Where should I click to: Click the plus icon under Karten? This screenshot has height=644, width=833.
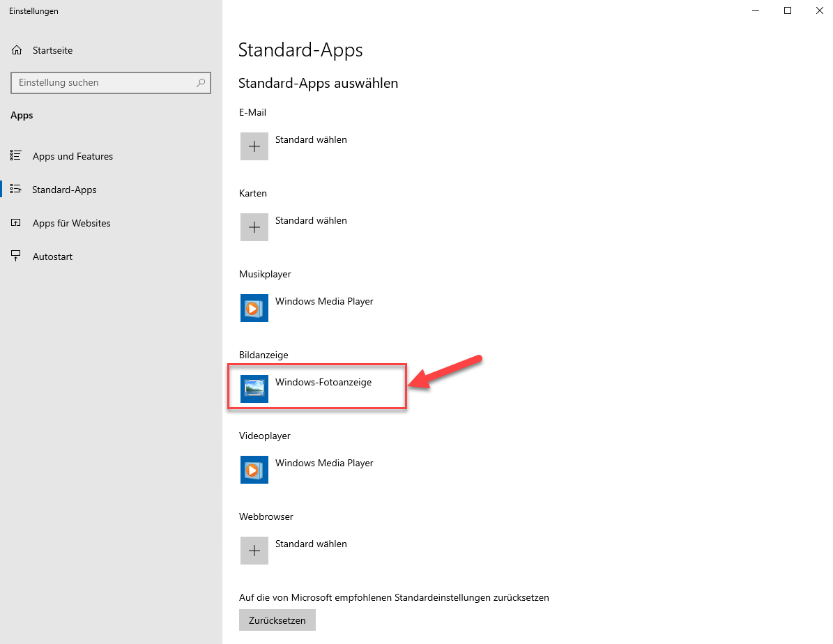pos(254,227)
